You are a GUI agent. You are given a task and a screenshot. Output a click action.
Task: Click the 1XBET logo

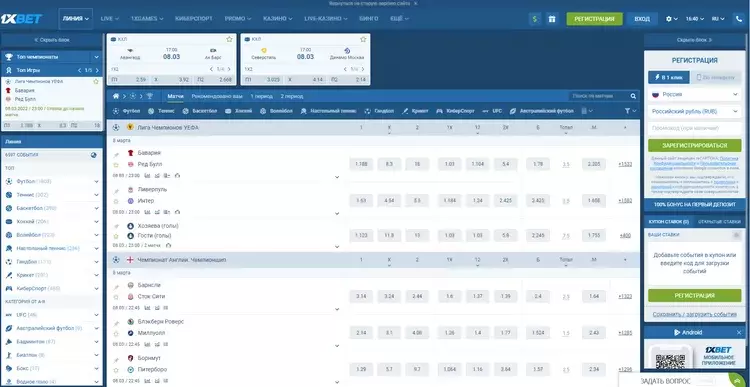tap(22, 19)
